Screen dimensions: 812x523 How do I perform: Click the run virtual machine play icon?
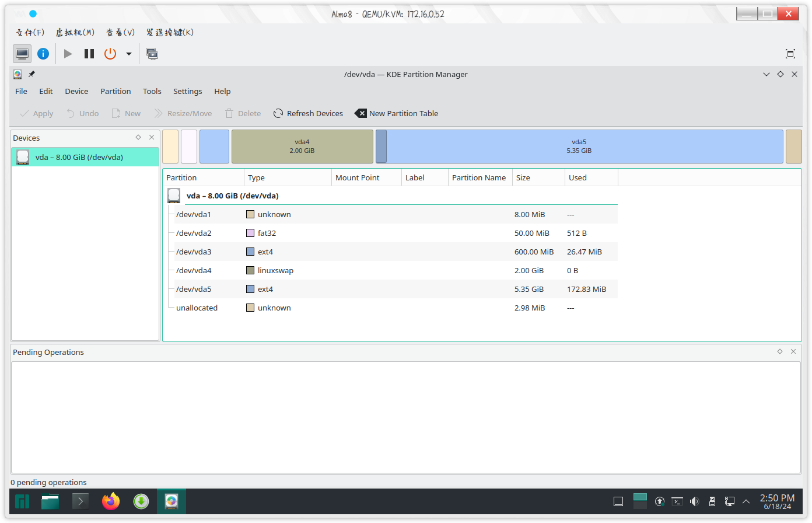[68, 54]
